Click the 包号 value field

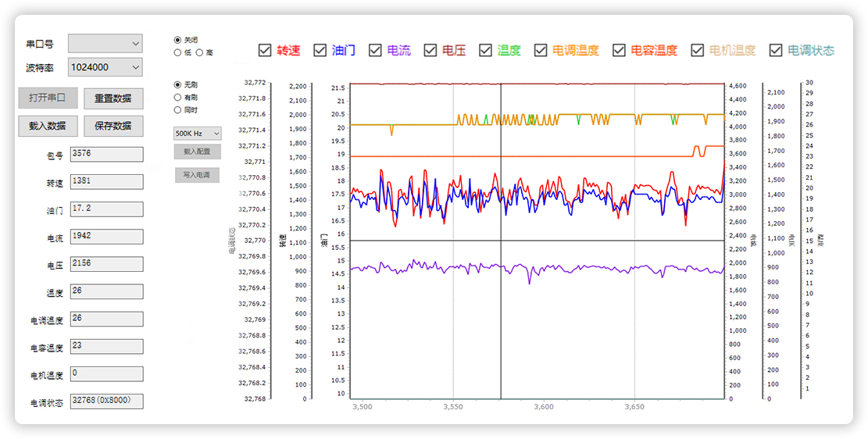click(106, 154)
